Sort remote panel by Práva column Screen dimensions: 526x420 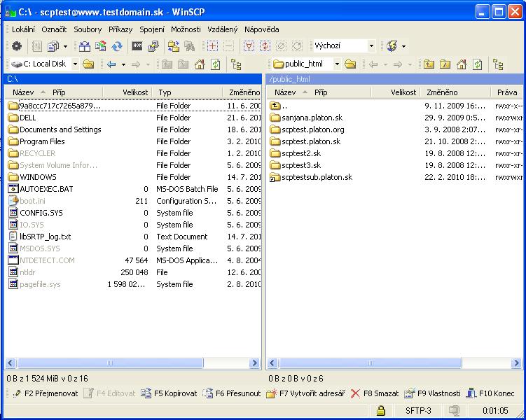[x=507, y=92]
